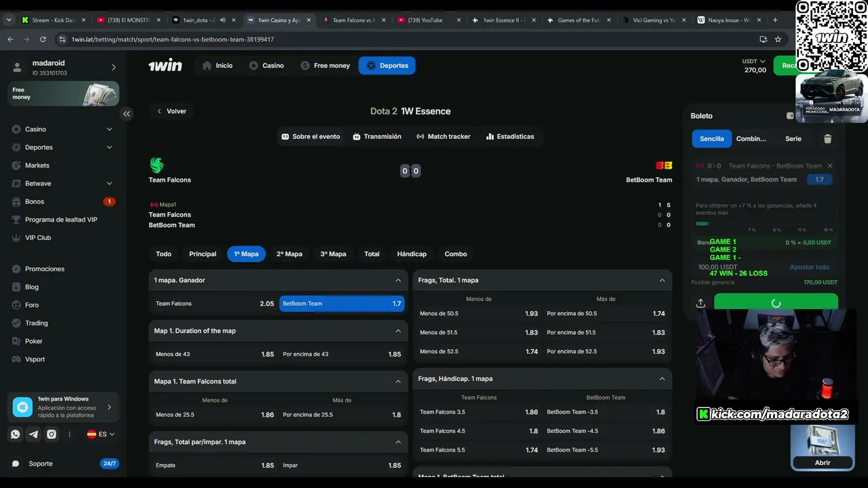Reload the browser page
Viewport: 868px width, 488px height.
(44, 39)
